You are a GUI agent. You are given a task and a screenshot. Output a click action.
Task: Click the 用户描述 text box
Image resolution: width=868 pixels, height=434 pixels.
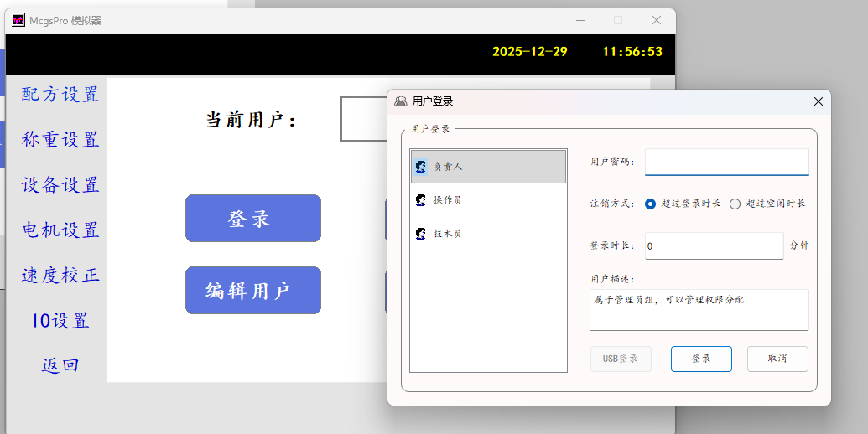pyautogui.click(x=699, y=310)
